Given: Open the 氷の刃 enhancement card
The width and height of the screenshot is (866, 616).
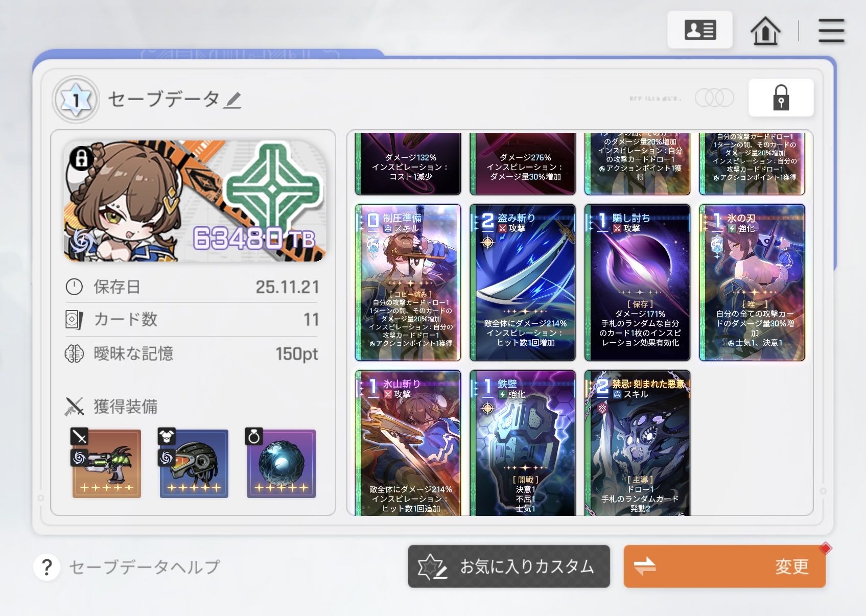Looking at the screenshot, I should [752, 283].
